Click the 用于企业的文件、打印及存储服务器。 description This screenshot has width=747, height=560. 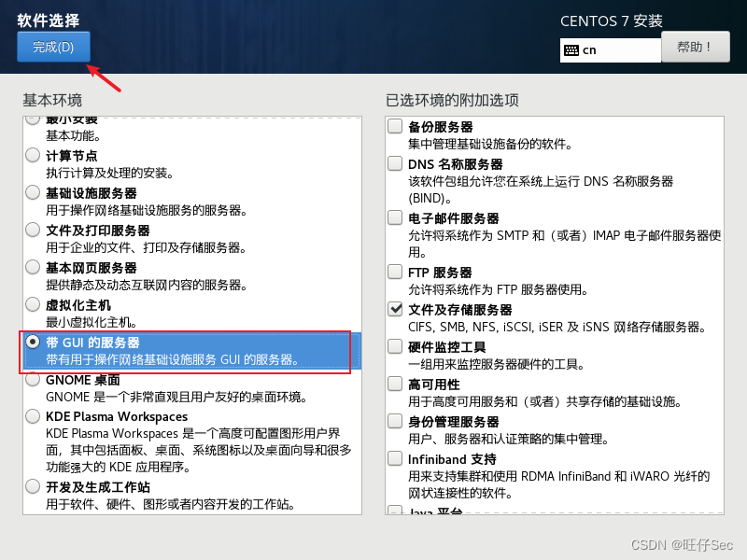point(147,247)
